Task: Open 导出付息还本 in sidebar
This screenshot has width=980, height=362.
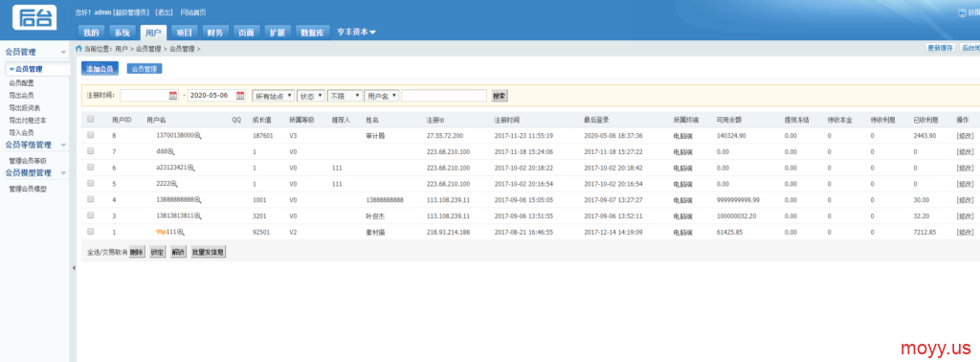Action: 28,120
